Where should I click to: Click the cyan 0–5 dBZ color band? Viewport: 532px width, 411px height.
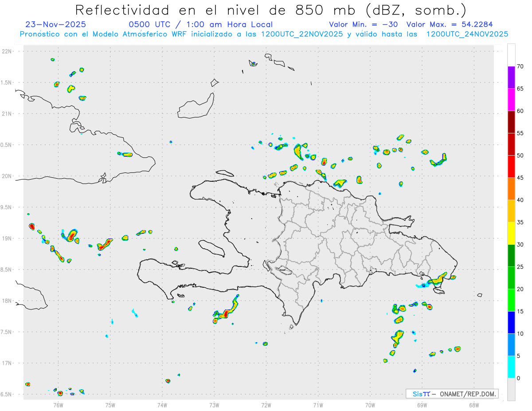[511, 367]
